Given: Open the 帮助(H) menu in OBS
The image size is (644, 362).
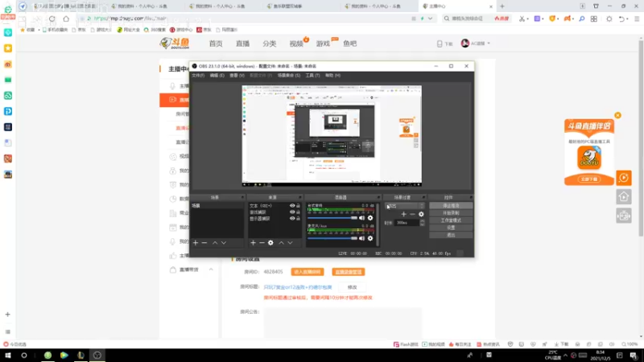Looking at the screenshot, I should 332,76.
